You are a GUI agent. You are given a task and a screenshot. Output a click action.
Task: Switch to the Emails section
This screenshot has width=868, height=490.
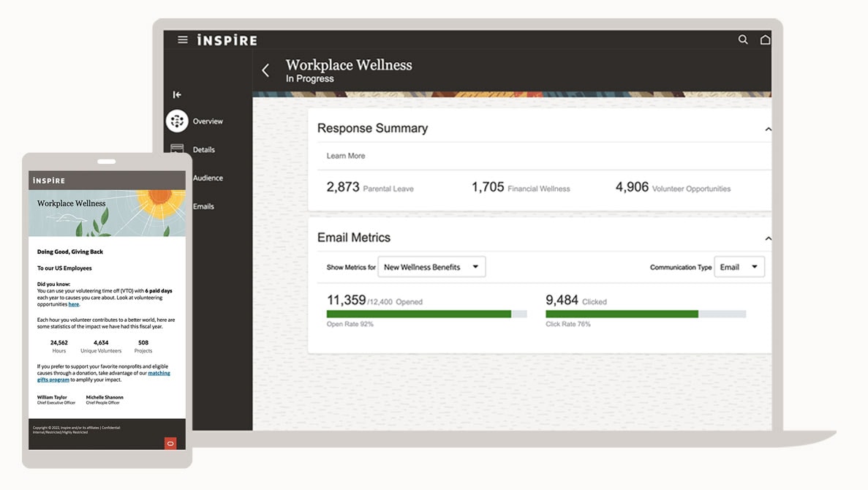coord(203,206)
